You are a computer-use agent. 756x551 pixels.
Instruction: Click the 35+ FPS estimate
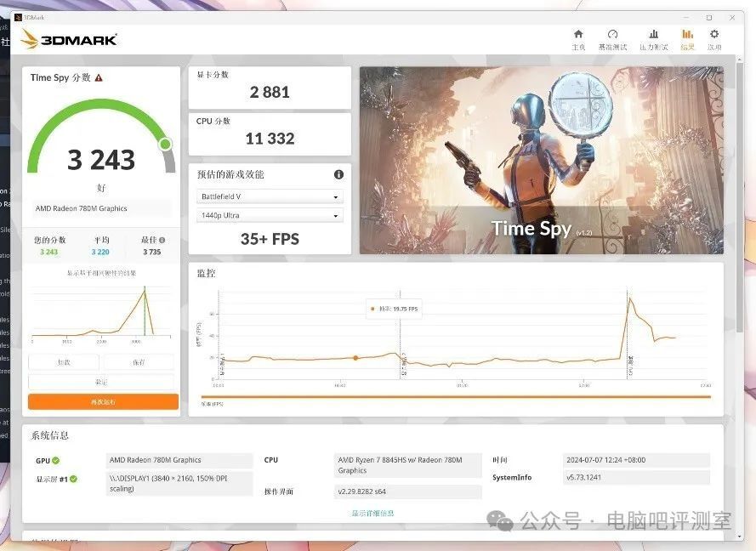click(270, 239)
